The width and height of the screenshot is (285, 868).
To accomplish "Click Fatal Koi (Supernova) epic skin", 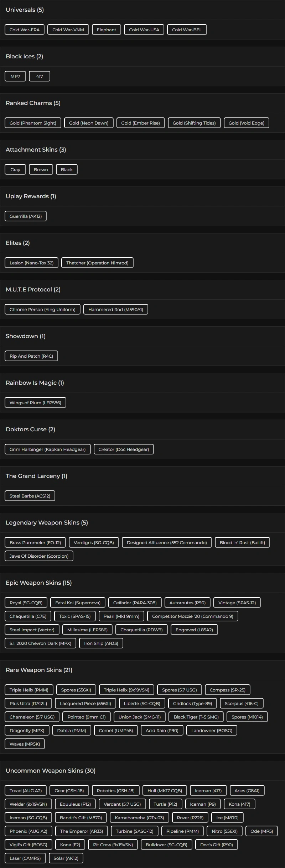I will pos(78,603).
